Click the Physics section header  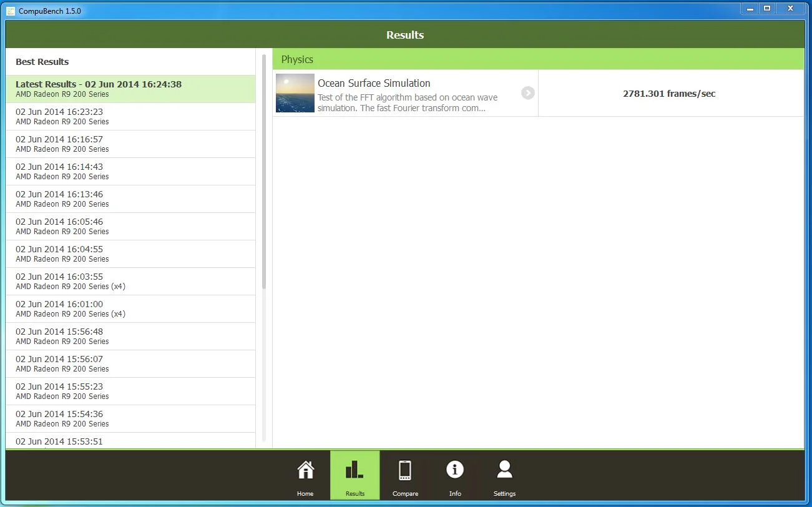point(538,59)
